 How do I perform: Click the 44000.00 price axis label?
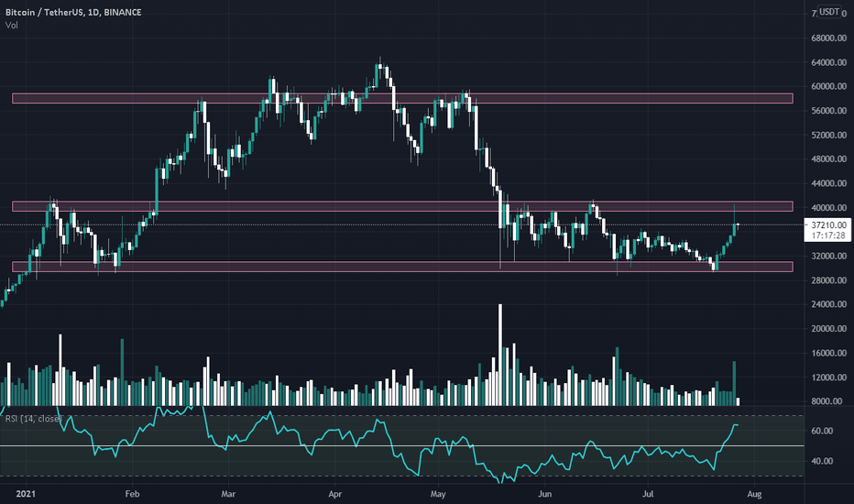point(828,183)
